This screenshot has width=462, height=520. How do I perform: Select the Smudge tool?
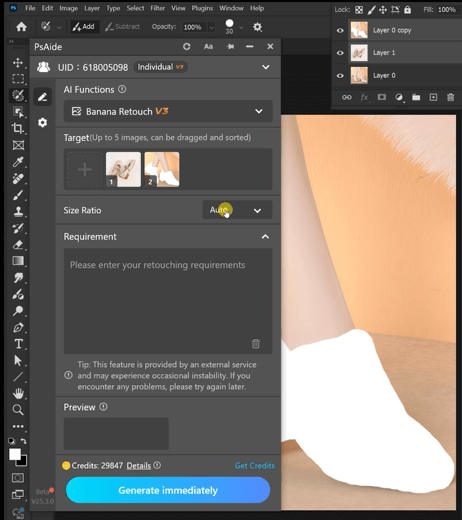18,277
